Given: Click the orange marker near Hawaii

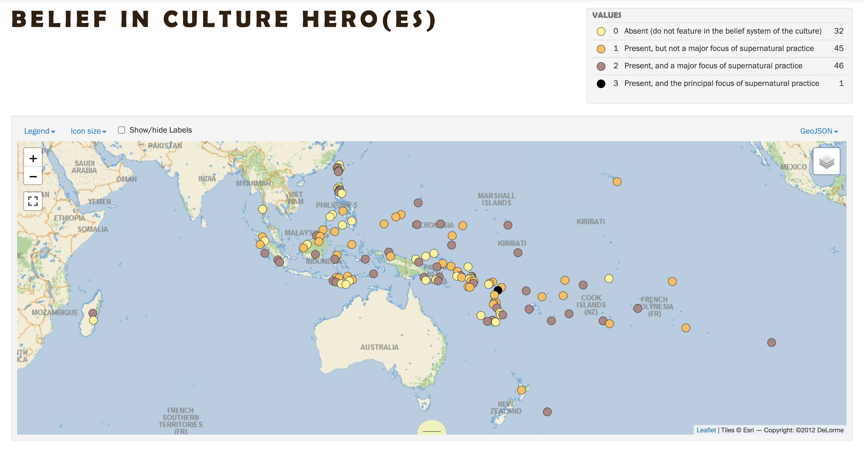Looking at the screenshot, I should tap(617, 182).
